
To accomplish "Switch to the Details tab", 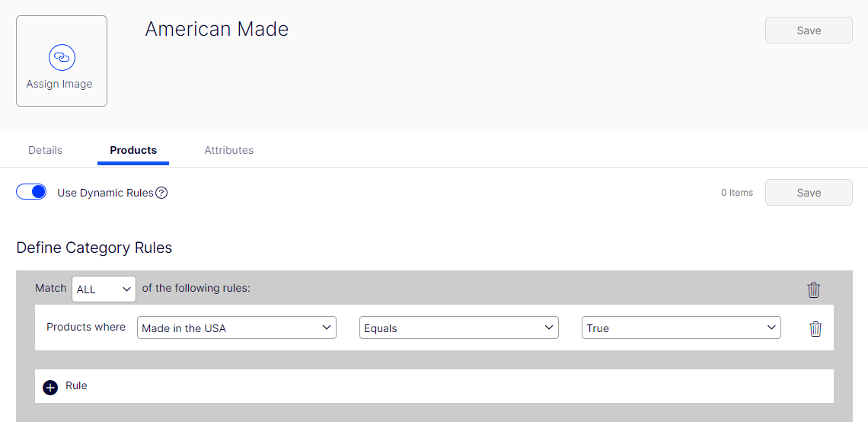I will (x=45, y=150).
